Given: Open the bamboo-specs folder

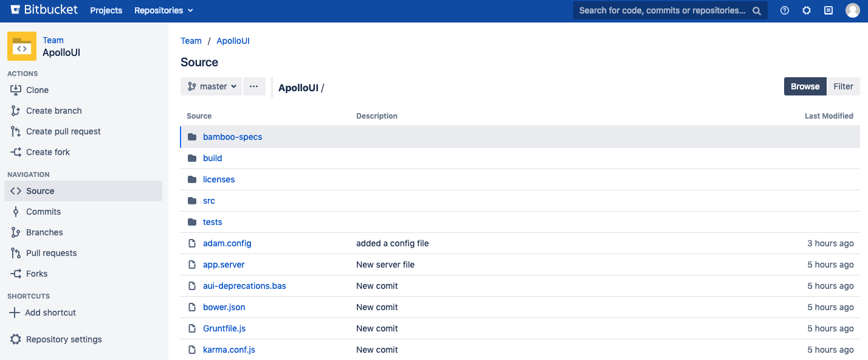Looking at the screenshot, I should click(232, 137).
